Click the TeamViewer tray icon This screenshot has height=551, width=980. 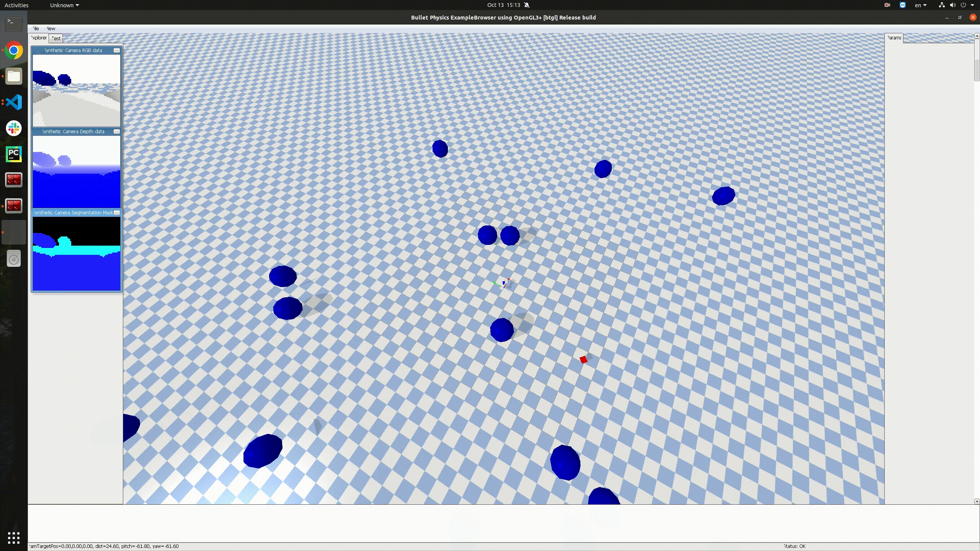(x=902, y=5)
